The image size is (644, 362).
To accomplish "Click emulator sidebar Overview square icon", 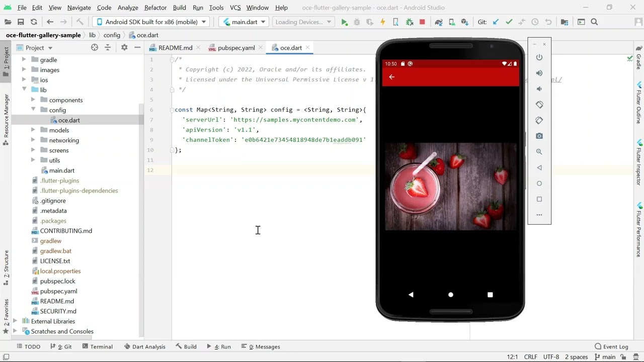I will click(x=539, y=199).
